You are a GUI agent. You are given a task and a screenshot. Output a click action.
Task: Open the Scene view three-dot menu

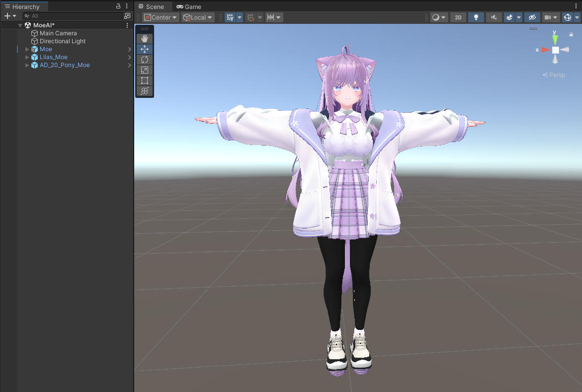coord(576,6)
